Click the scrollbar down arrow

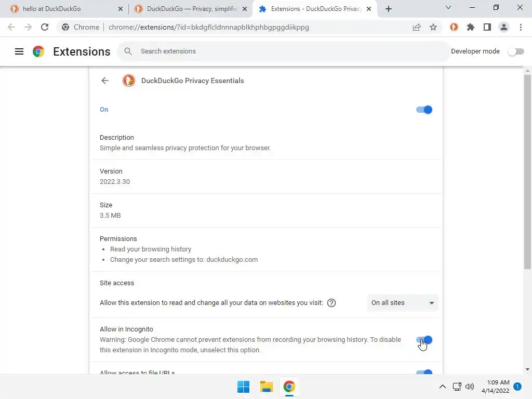click(527, 369)
